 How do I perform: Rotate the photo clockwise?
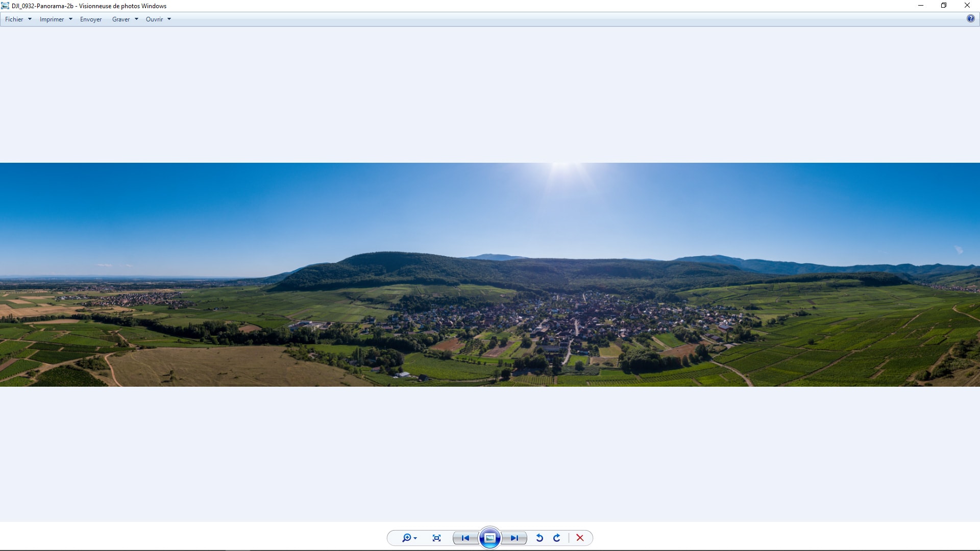[557, 538]
